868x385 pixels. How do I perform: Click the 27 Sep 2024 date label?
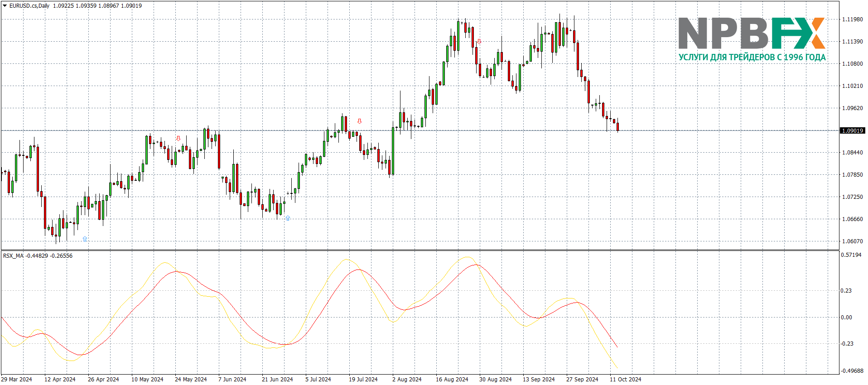[582, 380]
